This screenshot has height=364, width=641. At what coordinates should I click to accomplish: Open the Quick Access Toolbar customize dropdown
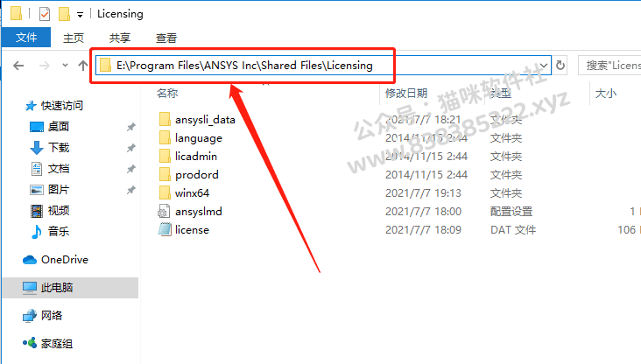click(81, 15)
